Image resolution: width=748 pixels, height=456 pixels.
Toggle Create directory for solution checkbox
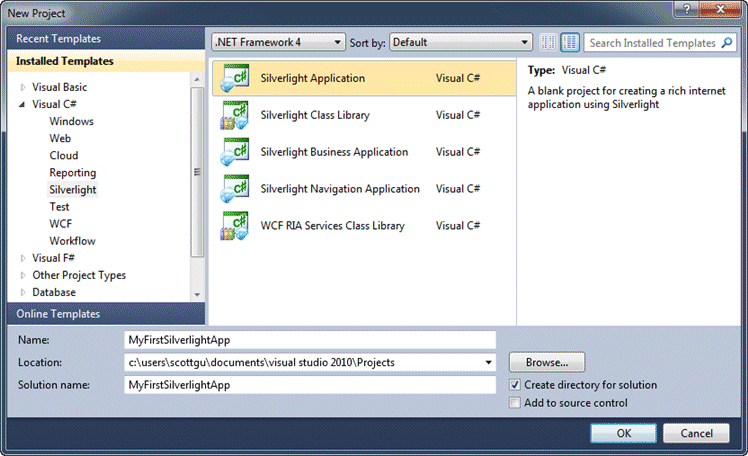coord(515,384)
